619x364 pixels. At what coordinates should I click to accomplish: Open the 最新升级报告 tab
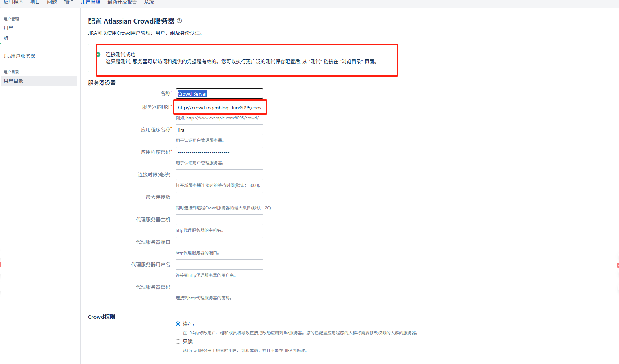click(x=122, y=2)
